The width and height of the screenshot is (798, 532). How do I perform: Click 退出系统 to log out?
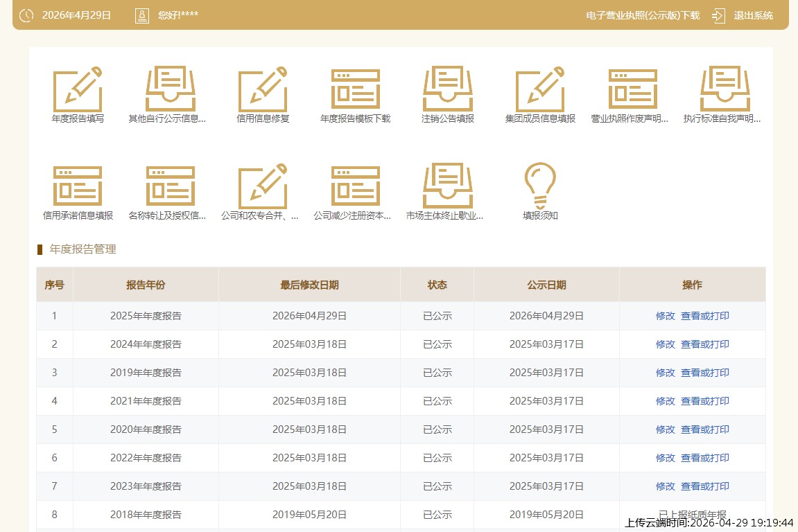752,15
